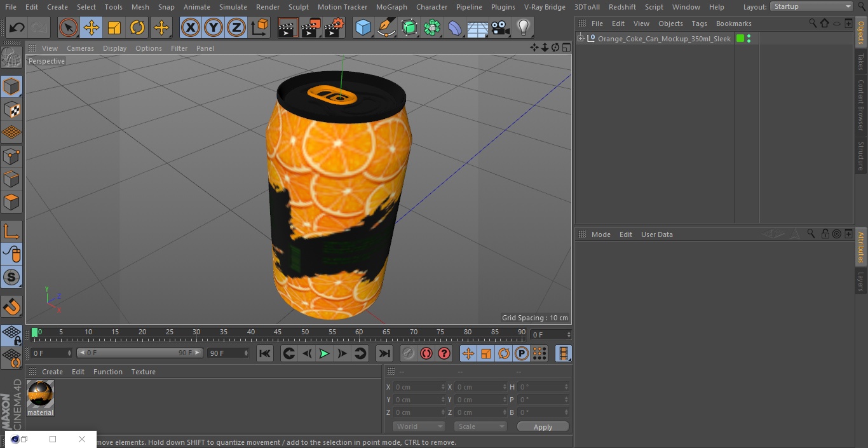Go to start of animation
Screen dimensions: 868x448
[265, 353]
